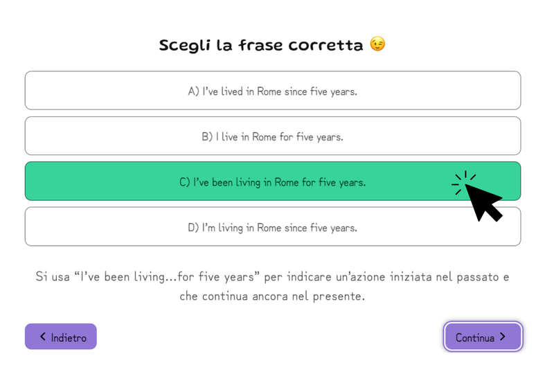
Task: Select answer D "I'm living in Rome"
Action: (x=273, y=227)
